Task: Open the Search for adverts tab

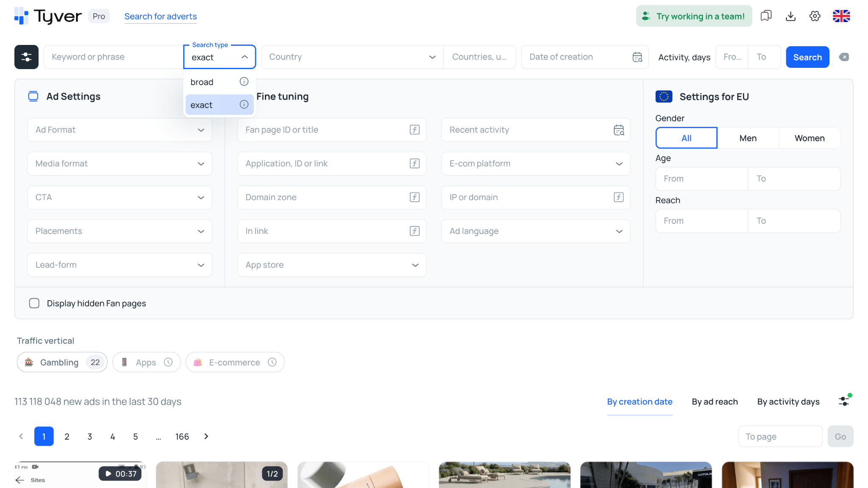Action: [x=161, y=16]
